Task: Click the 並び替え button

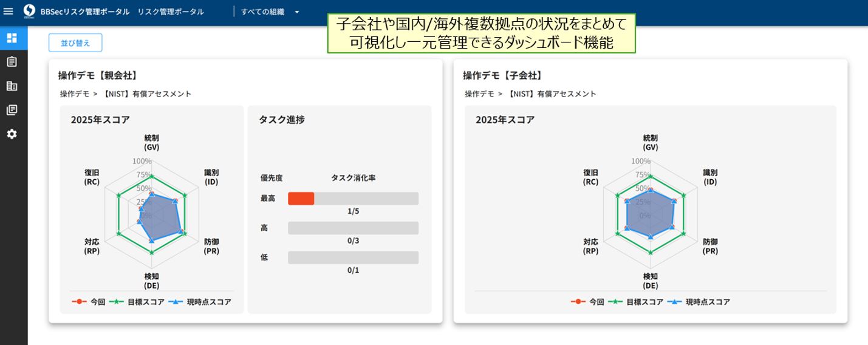Action: coord(75,43)
